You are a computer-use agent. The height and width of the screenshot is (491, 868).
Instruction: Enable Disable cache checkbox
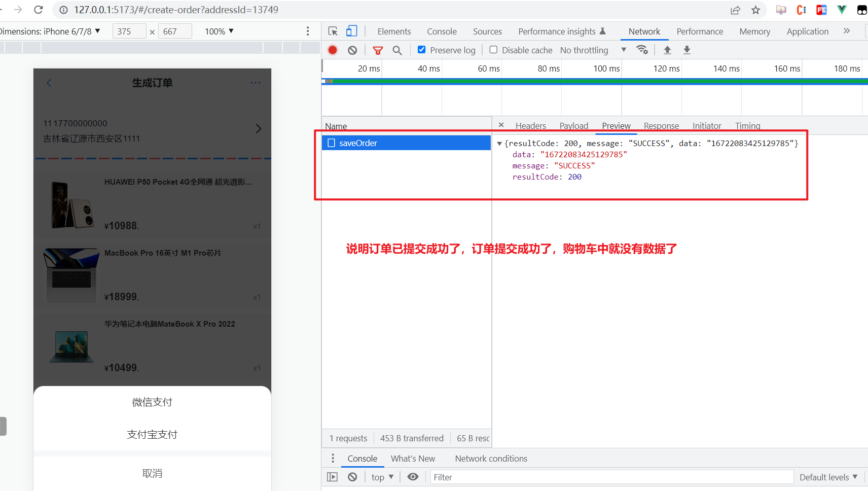493,50
